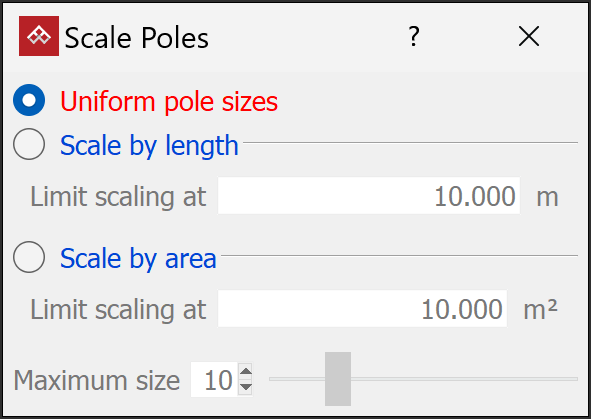
Task: Click the Maximum size label text
Action: [x=96, y=380]
